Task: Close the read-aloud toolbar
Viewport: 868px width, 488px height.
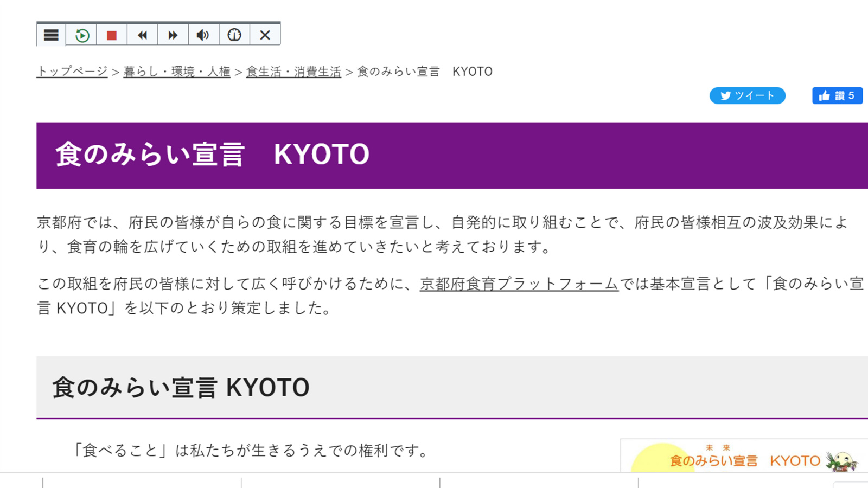Action: pos(265,35)
